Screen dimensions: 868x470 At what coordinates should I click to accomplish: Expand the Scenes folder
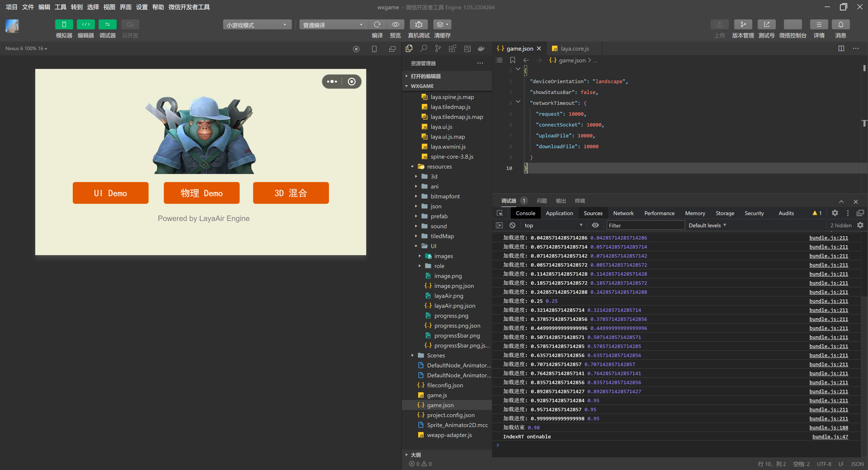pyautogui.click(x=436, y=355)
